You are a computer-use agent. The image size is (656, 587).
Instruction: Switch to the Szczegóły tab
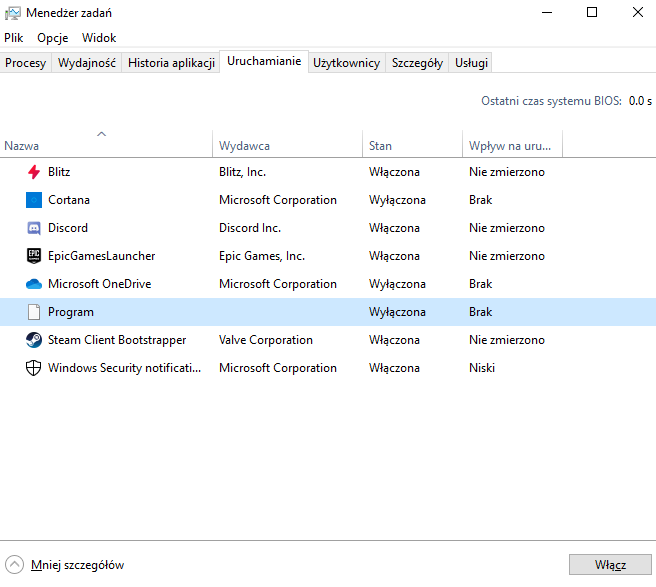[x=417, y=63]
